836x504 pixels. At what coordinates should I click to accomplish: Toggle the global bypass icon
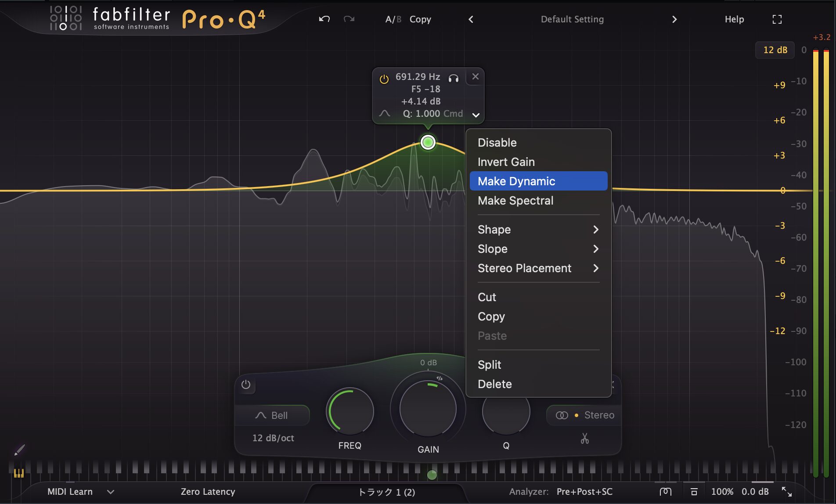[694, 492]
